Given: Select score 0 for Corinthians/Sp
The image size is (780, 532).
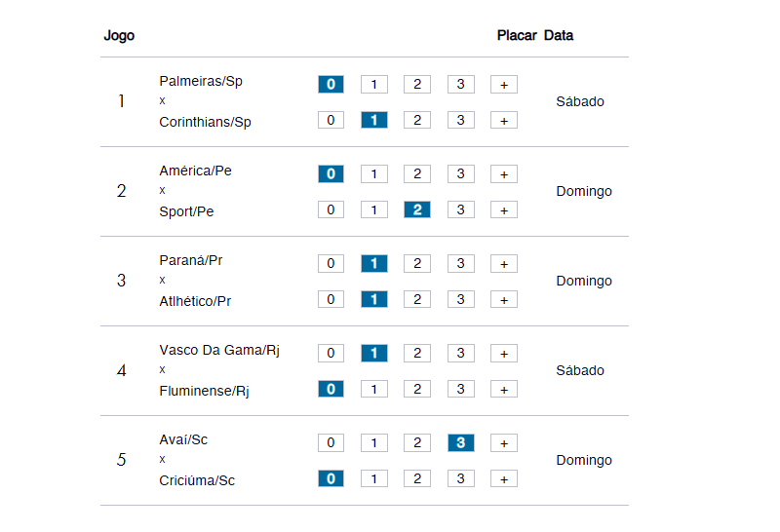Looking at the screenshot, I should tap(331, 120).
